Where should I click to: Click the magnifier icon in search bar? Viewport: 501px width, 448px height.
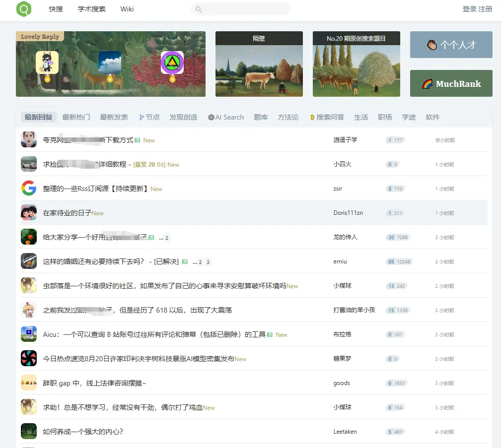tap(199, 9)
